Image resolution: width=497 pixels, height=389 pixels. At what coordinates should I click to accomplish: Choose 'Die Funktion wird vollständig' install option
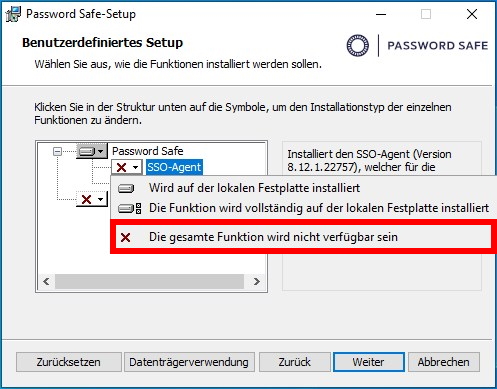click(x=319, y=208)
